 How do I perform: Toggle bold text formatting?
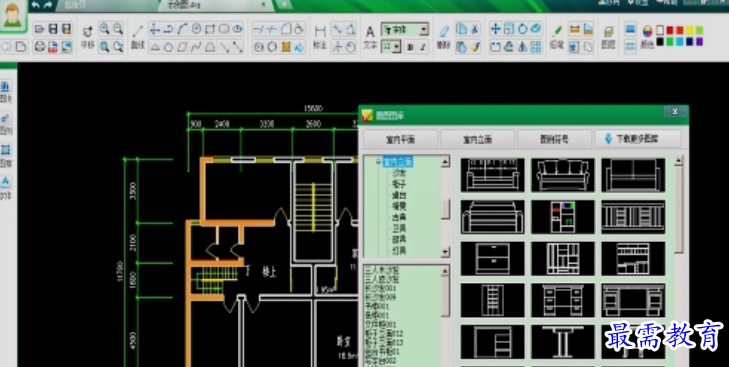click(410, 47)
